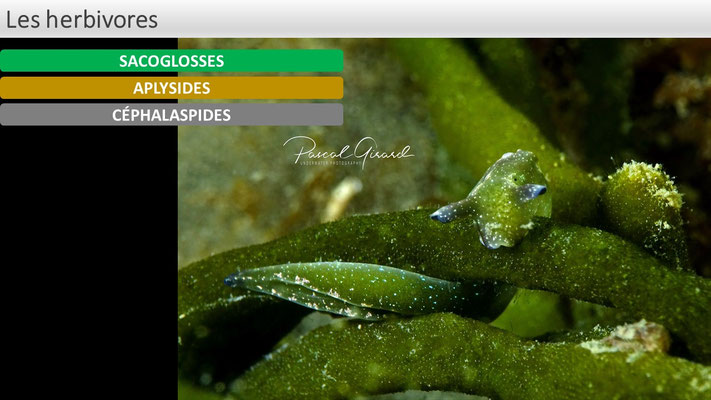The image size is (711, 400).
Task: Select the orange APLYSIDES bar
Action: point(171,88)
